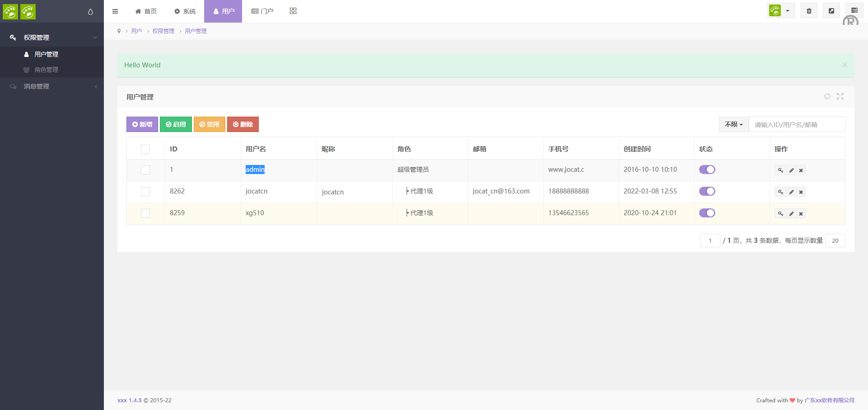Click the key icon in admin row
The image size is (868, 410).
pos(780,170)
